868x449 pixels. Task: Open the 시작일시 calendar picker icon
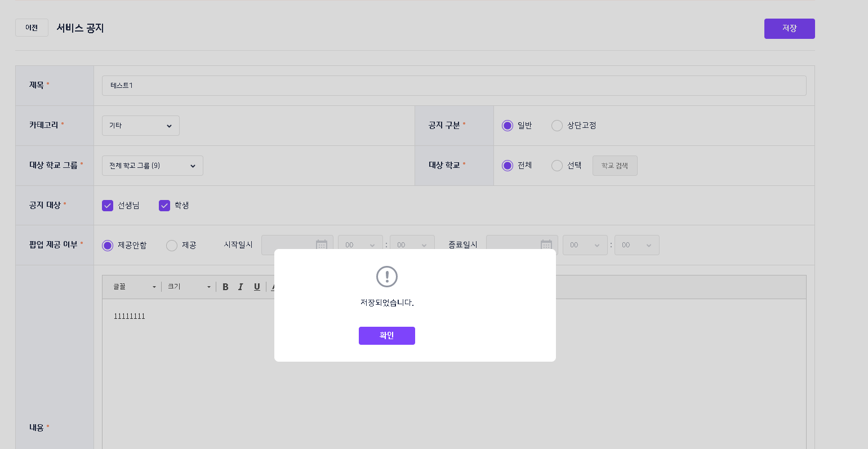[322, 245]
